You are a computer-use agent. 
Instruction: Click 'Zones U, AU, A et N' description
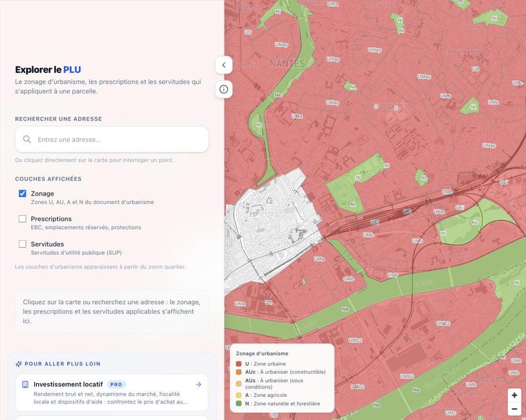click(92, 202)
